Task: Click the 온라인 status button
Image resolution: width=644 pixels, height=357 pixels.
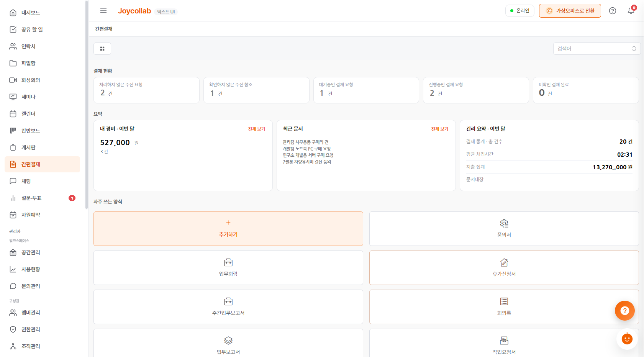Action: coord(520,11)
